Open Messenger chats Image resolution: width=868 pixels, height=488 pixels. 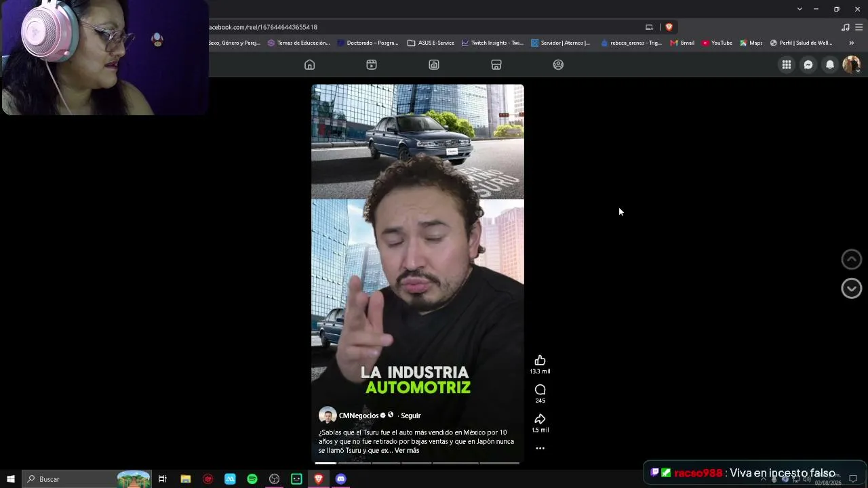(x=808, y=64)
